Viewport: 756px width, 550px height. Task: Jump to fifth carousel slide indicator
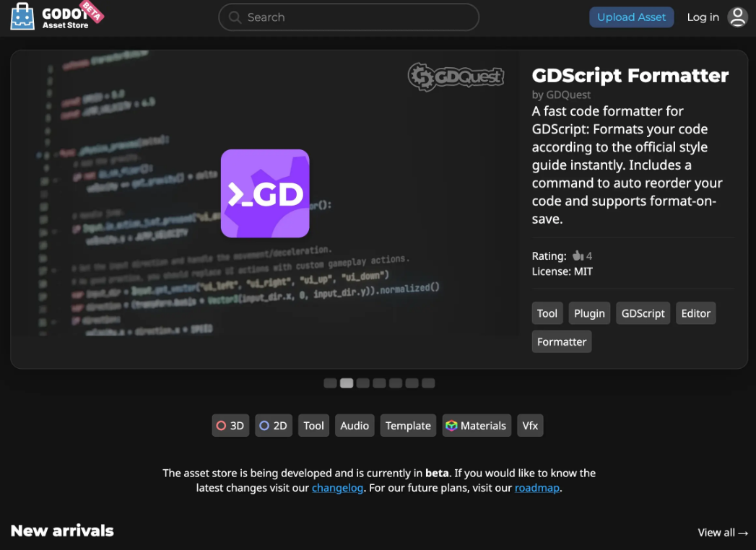(396, 383)
